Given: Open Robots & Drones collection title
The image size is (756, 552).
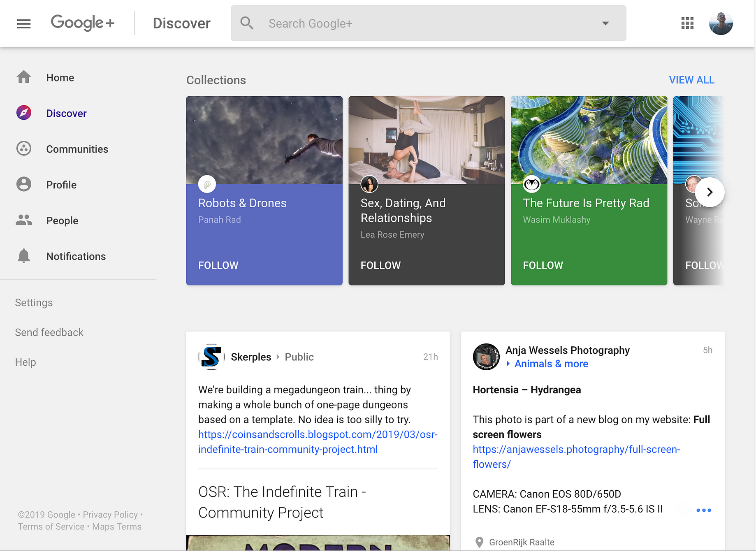Looking at the screenshot, I should (242, 203).
